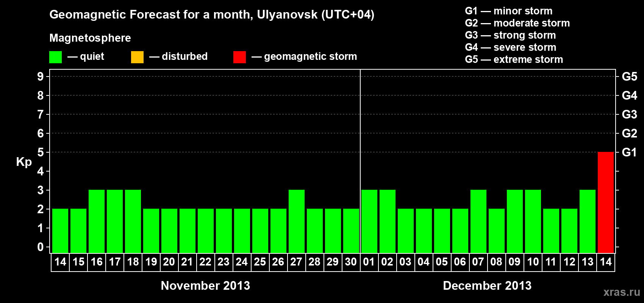Click the red geomagnetic storm legend swatch
Viewport: 644px width, 303px height.
[239, 57]
